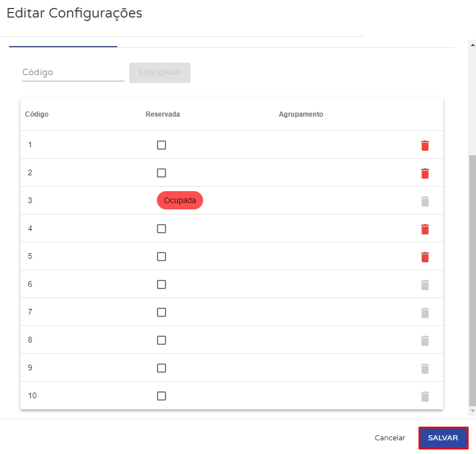
Task: Delete row with code 1
Action: click(425, 146)
